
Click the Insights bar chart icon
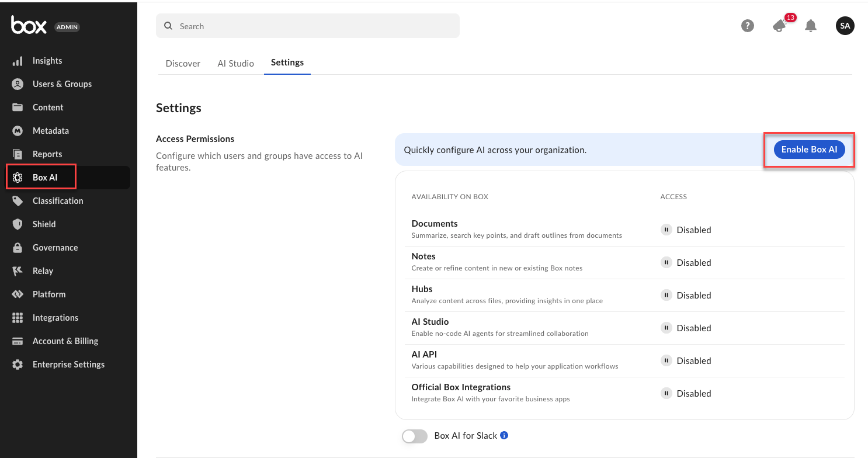pyautogui.click(x=18, y=61)
